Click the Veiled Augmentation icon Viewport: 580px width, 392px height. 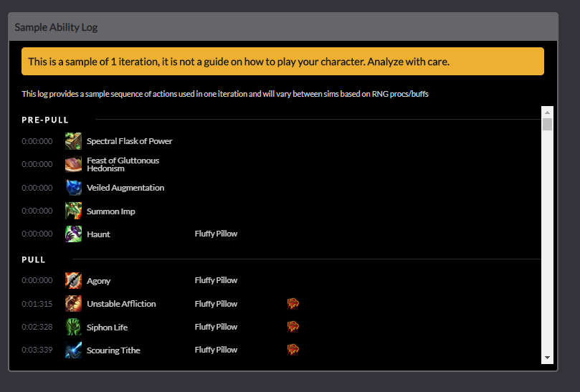click(x=73, y=188)
